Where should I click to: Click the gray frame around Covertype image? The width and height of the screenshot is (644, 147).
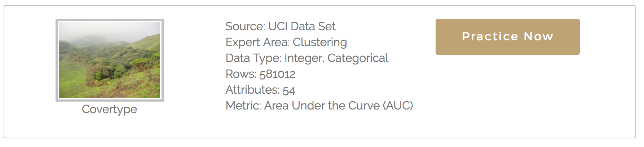click(x=57, y=60)
